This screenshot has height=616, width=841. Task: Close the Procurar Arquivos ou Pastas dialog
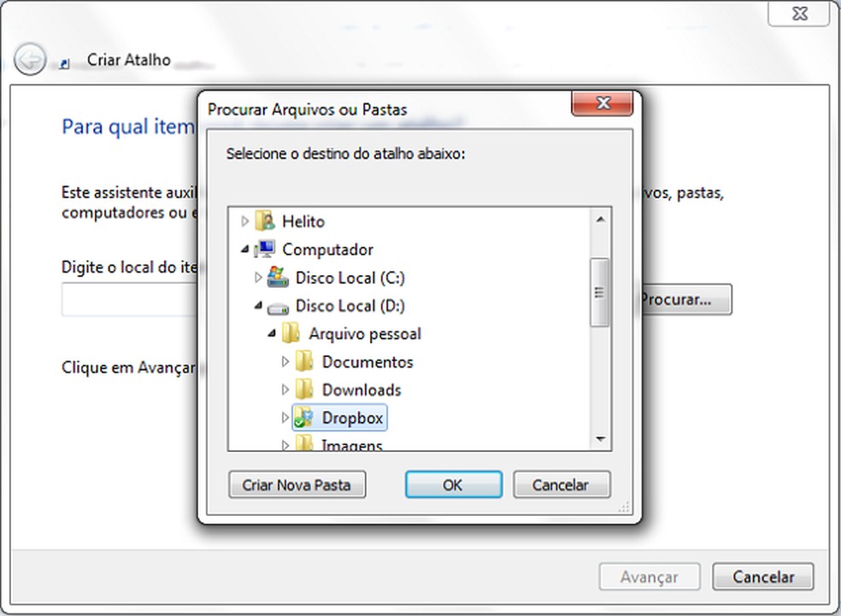pos(603,103)
